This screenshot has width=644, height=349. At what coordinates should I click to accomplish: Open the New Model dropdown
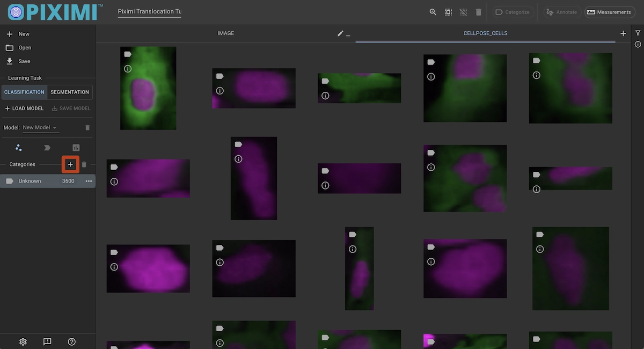[x=41, y=128]
